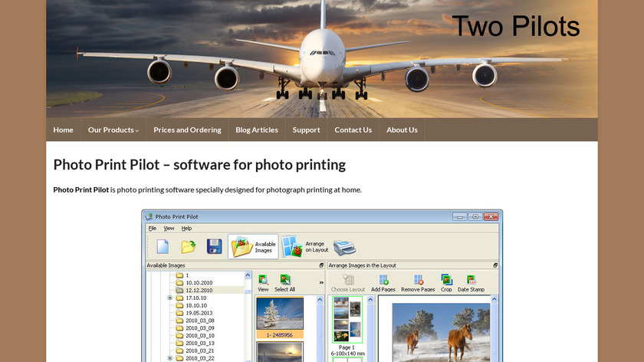Undock the Available Images panel
Screen dimensions: 644x362
[x=321, y=265]
